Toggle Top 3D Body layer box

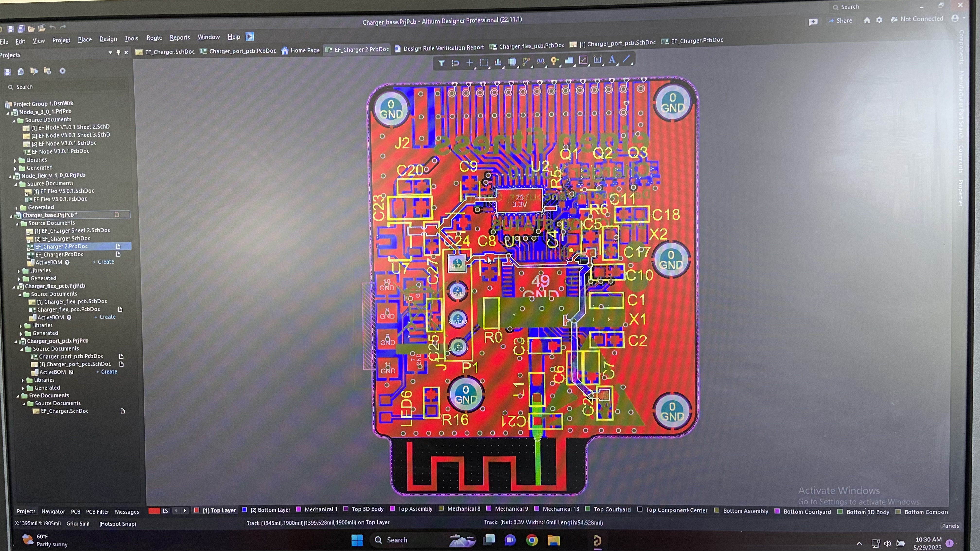(346, 509)
